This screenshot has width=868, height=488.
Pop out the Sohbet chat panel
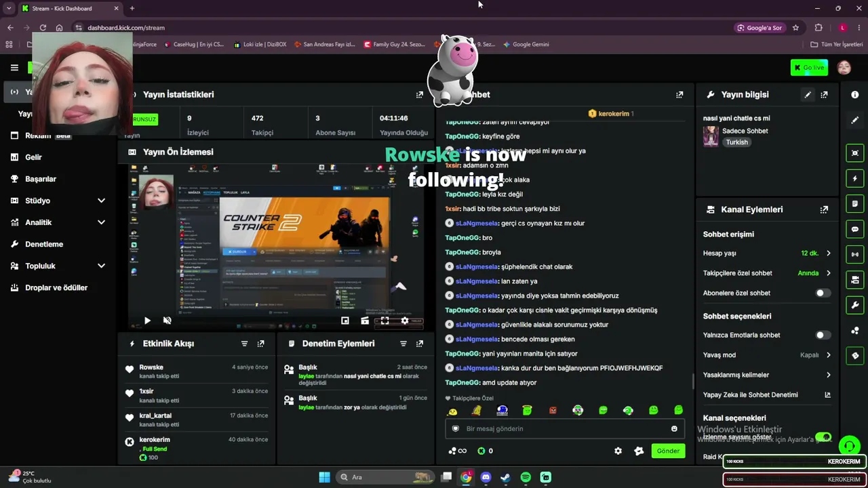click(679, 95)
